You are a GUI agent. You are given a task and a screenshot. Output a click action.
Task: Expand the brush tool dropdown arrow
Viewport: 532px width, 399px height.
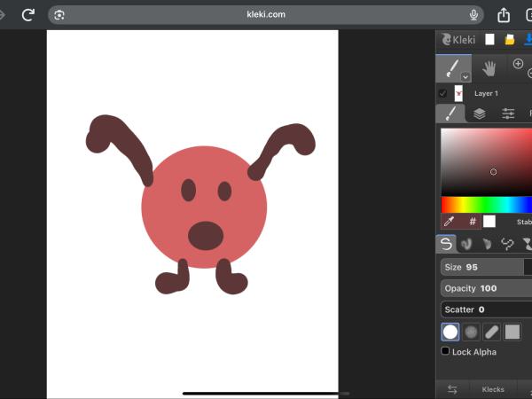coord(465,77)
